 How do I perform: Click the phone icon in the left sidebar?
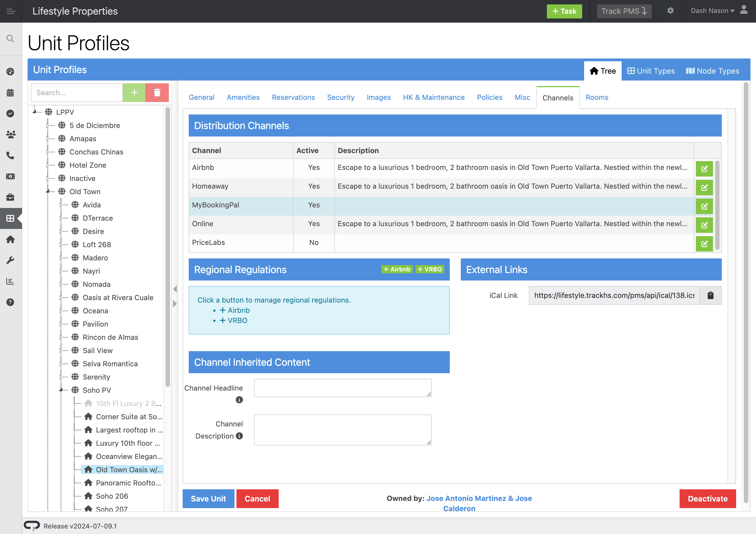click(x=10, y=155)
